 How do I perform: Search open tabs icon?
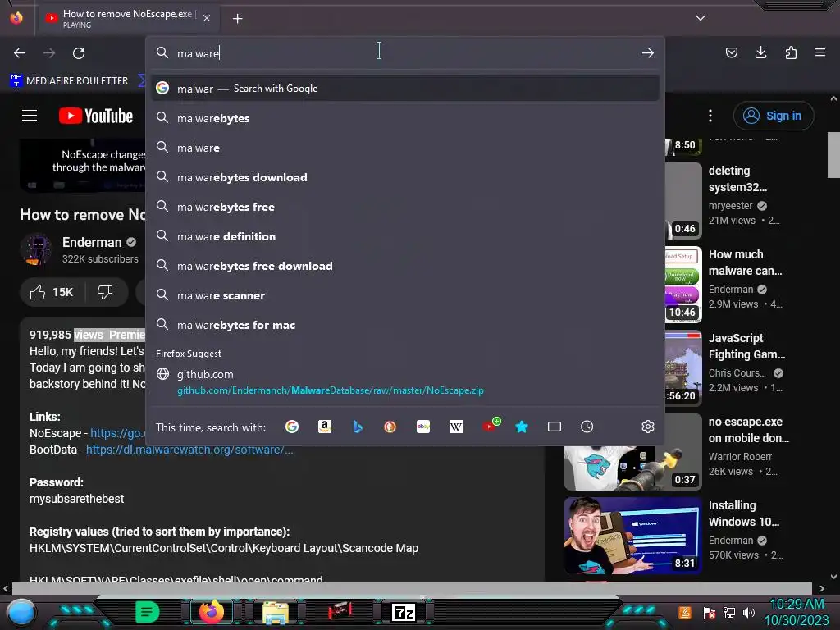point(555,427)
